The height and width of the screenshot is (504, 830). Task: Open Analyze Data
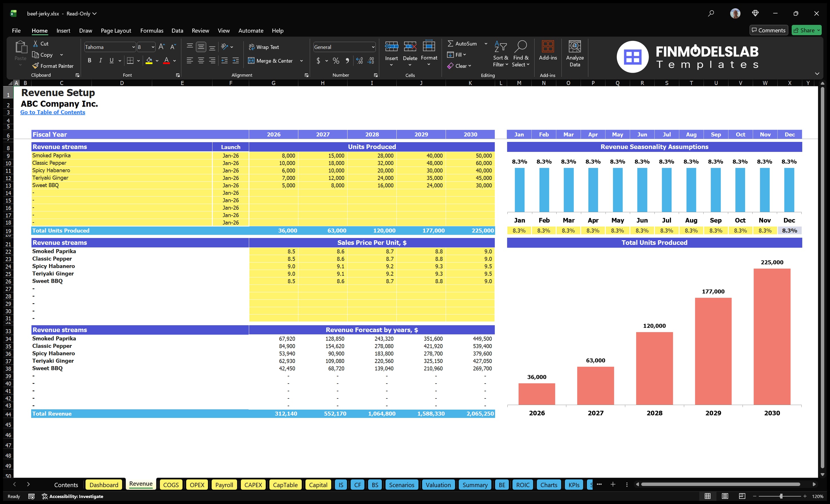pos(575,54)
